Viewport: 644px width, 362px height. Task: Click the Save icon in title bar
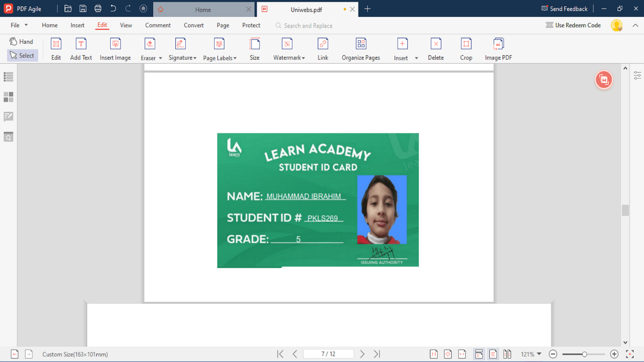83,9
